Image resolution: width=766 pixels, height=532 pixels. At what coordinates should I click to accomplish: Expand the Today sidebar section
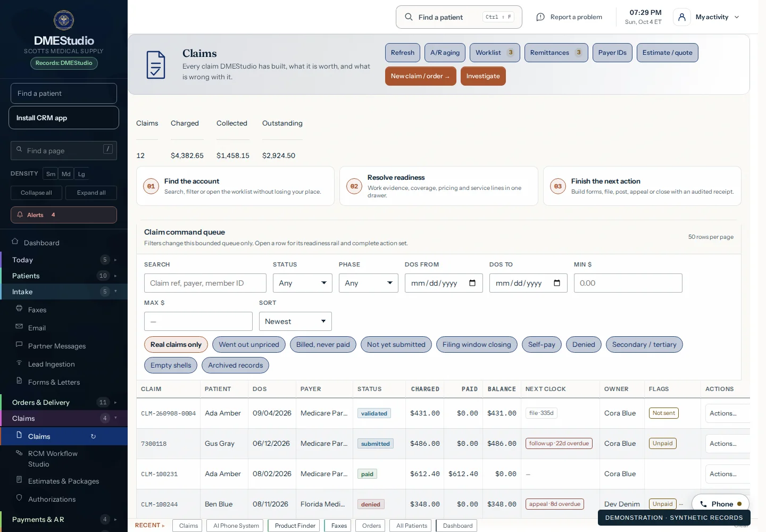[x=64, y=260]
